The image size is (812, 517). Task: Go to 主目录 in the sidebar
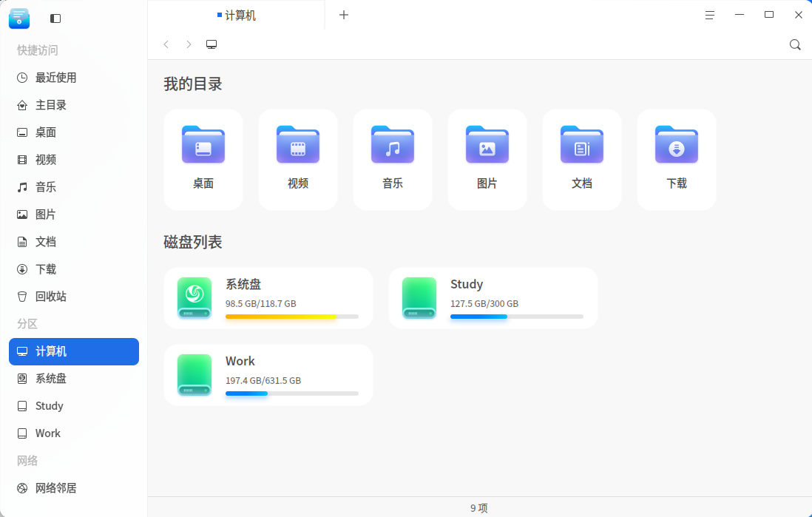pos(74,105)
